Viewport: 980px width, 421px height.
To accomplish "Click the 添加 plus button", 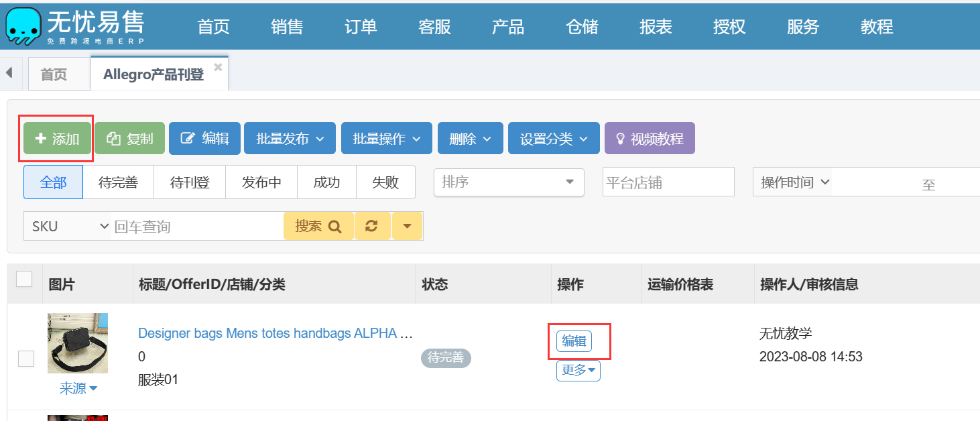I will (57, 139).
